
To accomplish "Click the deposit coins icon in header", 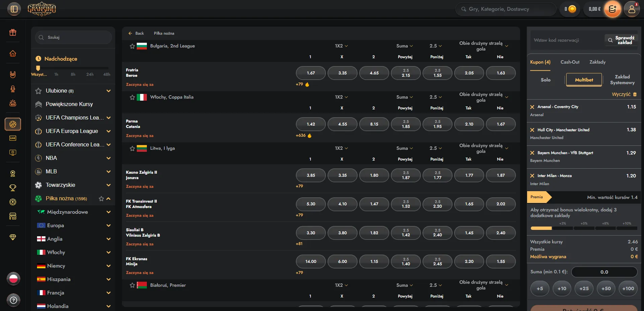I will tap(612, 9).
